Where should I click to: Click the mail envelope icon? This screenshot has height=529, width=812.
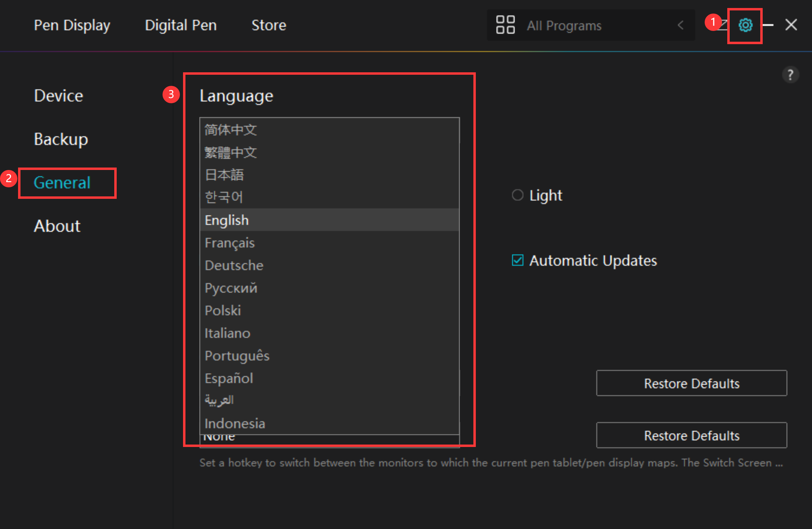tap(724, 25)
